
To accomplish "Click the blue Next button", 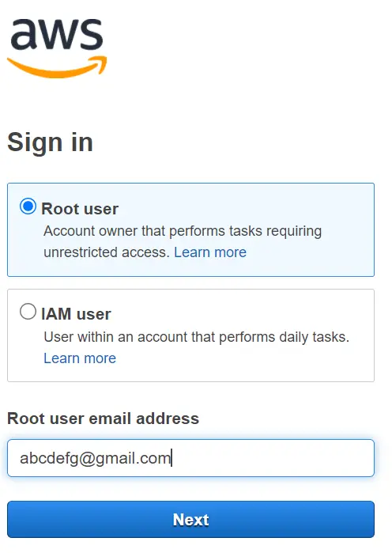I will coord(191,520).
